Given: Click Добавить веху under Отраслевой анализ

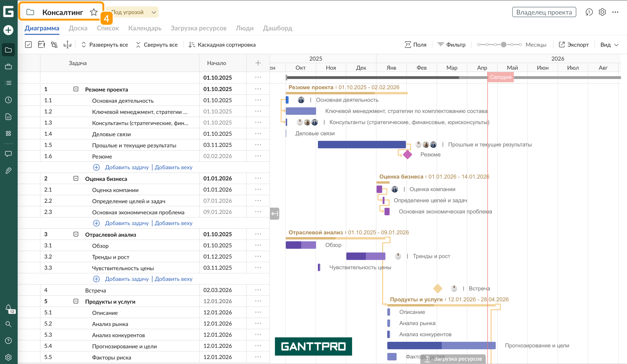Looking at the screenshot, I should pyautogui.click(x=173, y=279).
